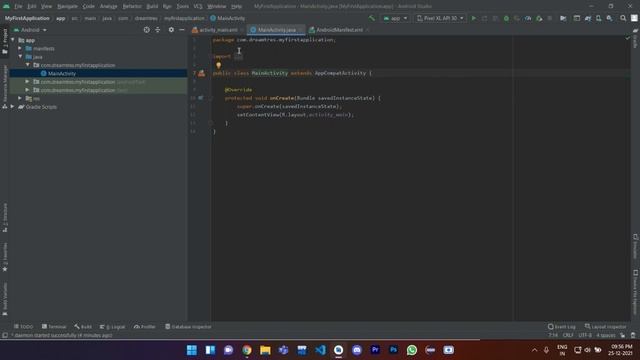Screen dimensions: 640x360
Task: Open the Build menu
Action: pyautogui.click(x=152, y=6)
